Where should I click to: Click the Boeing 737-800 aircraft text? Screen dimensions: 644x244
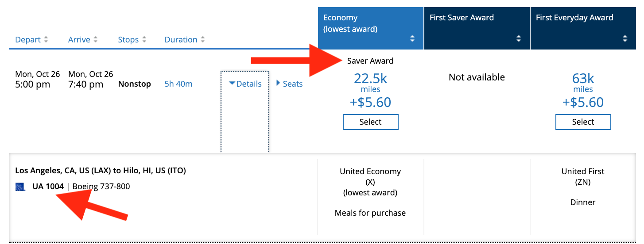(101, 187)
